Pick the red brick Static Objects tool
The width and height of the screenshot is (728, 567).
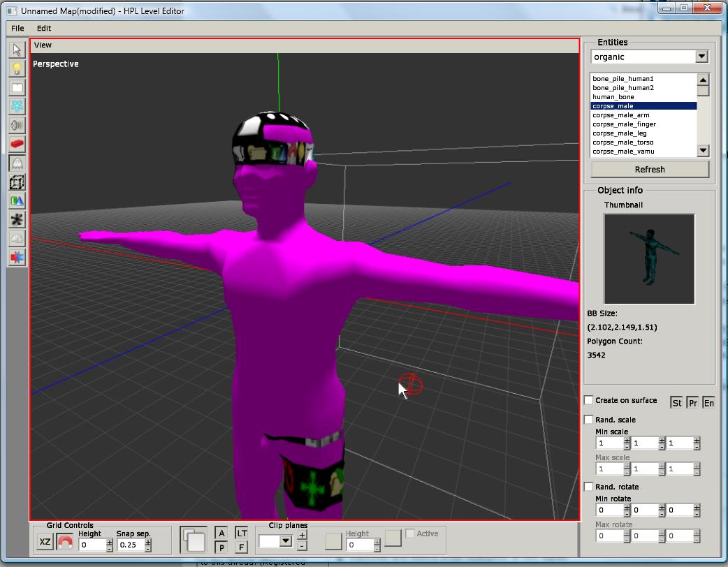point(17,144)
